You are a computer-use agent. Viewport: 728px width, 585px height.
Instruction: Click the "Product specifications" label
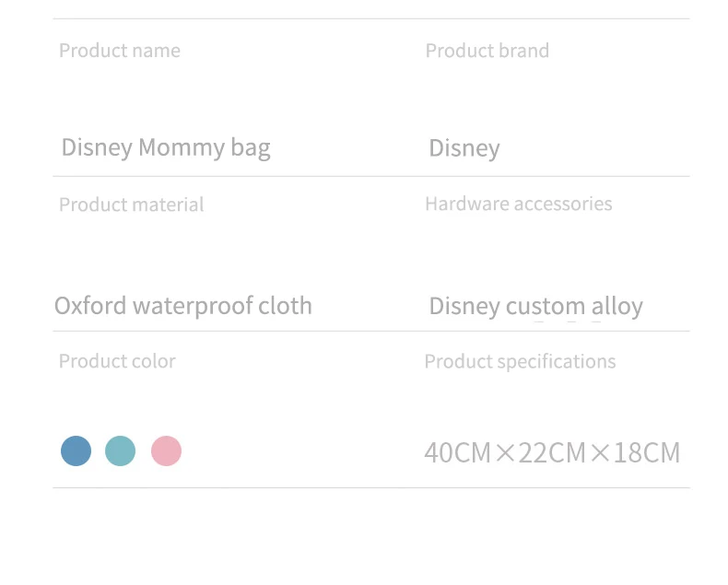(520, 361)
